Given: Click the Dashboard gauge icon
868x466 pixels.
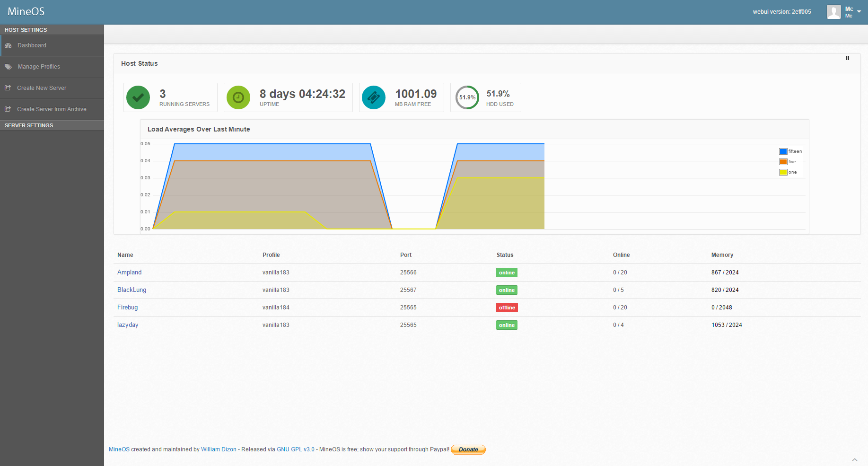Looking at the screenshot, I should pyautogui.click(x=8, y=46).
